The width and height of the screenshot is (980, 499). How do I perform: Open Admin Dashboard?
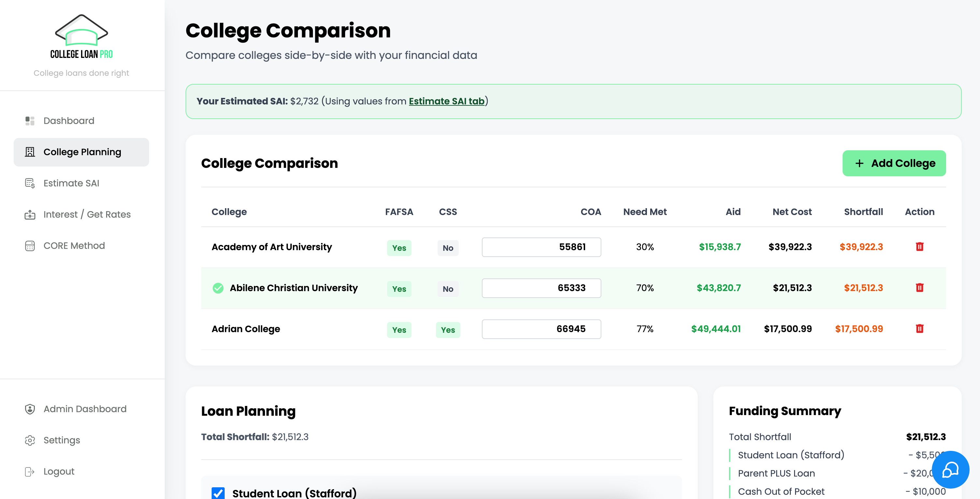(x=81, y=409)
